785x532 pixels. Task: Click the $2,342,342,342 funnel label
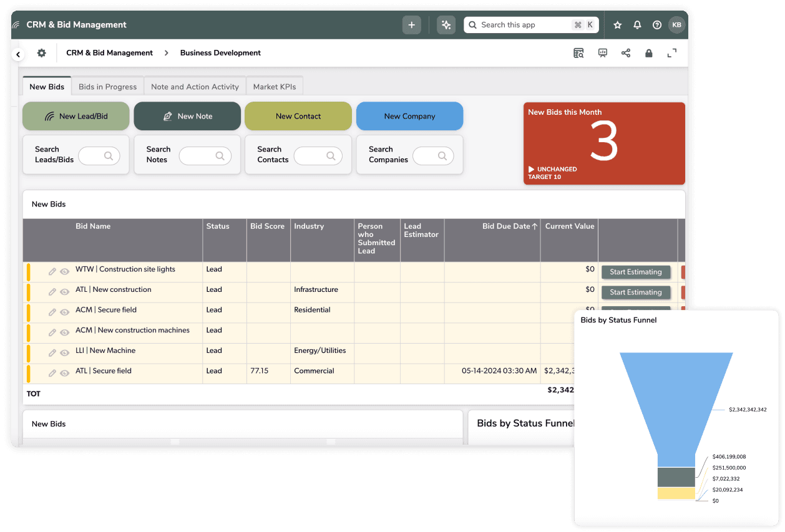[748, 410]
